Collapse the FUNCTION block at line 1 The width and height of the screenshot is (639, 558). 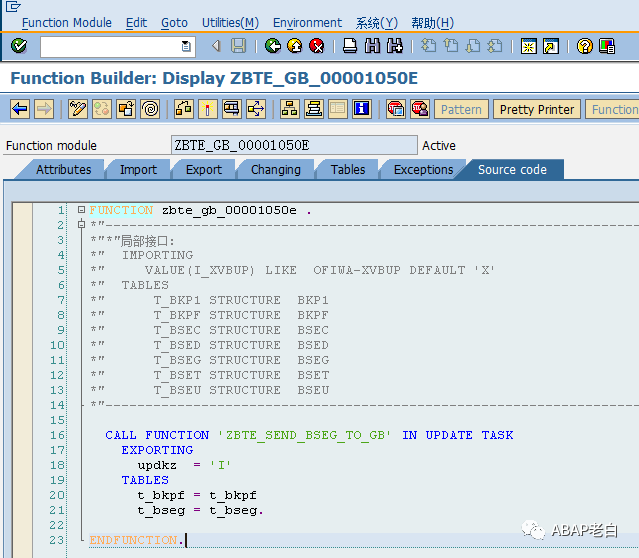pyautogui.click(x=81, y=210)
